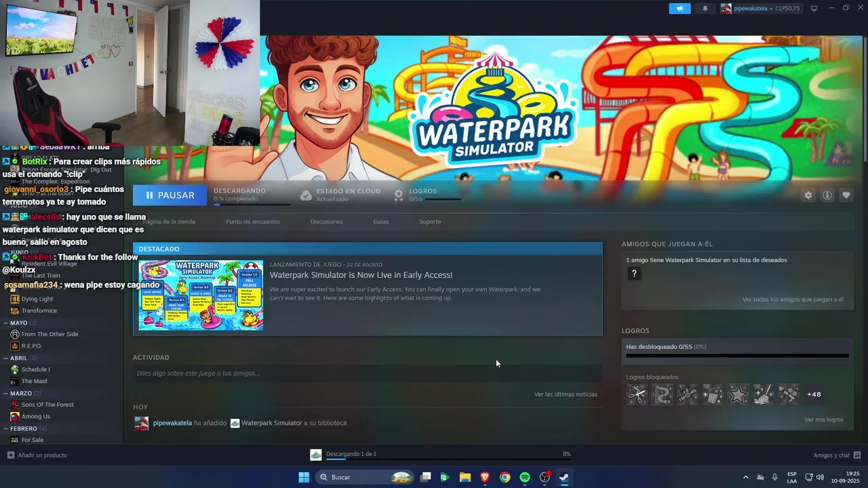Screen dimensions: 868x488
Task: Open 'Waterpark Simulator is Now Live' news title
Action: [x=361, y=274]
